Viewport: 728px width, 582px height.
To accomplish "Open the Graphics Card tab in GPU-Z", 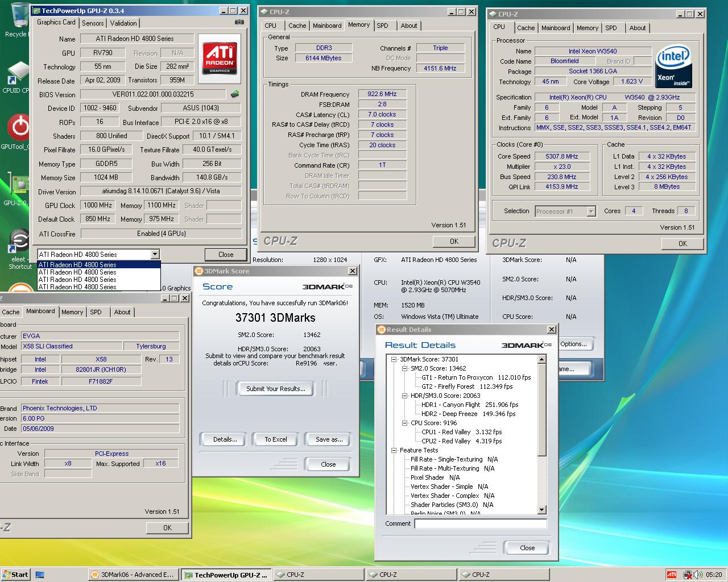I will tap(56, 22).
